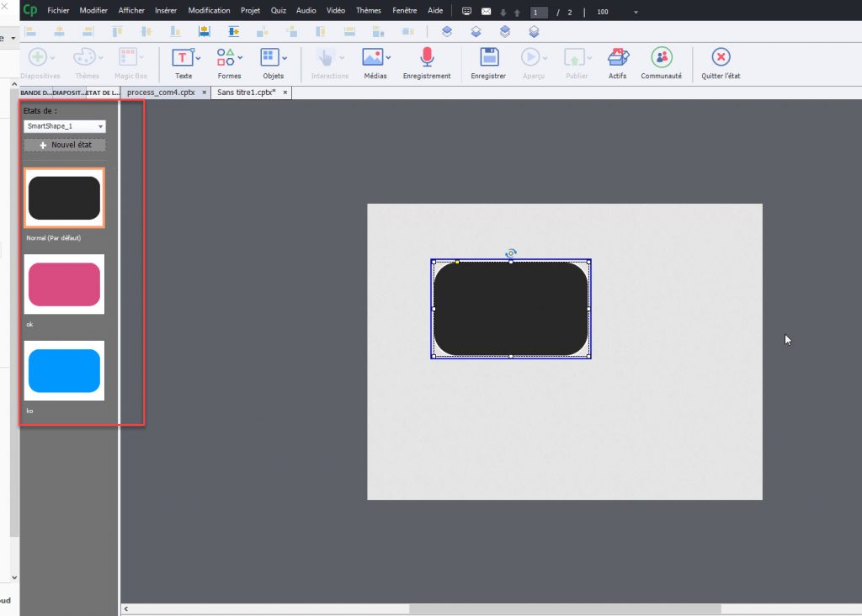
Task: Click the down scroll arrow of left panel
Action: [x=14, y=577]
